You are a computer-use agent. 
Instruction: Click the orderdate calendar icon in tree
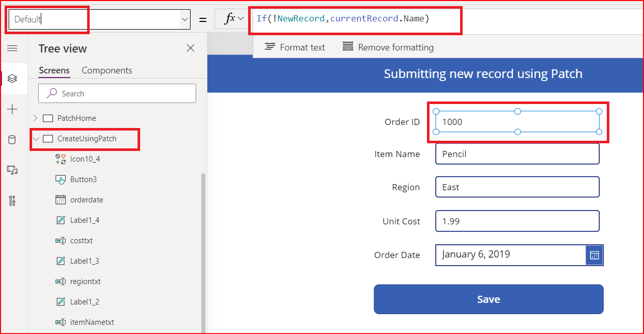pos(61,200)
